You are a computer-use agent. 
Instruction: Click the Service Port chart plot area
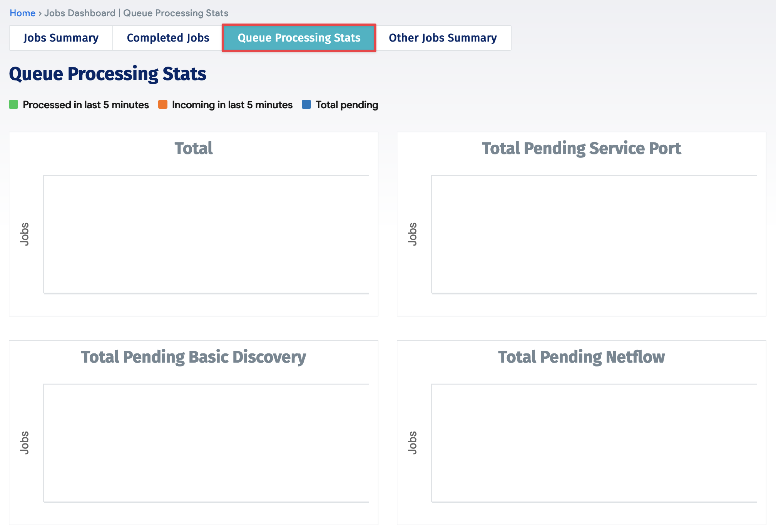point(594,234)
